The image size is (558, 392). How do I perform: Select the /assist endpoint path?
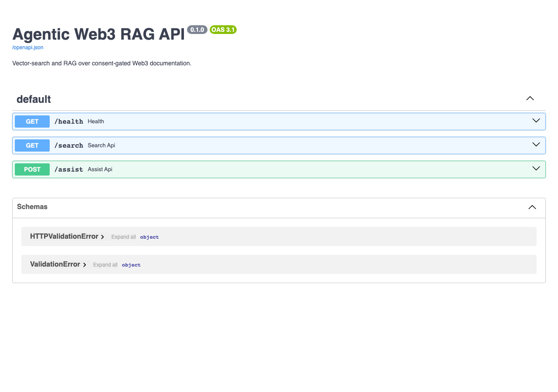[69, 169]
